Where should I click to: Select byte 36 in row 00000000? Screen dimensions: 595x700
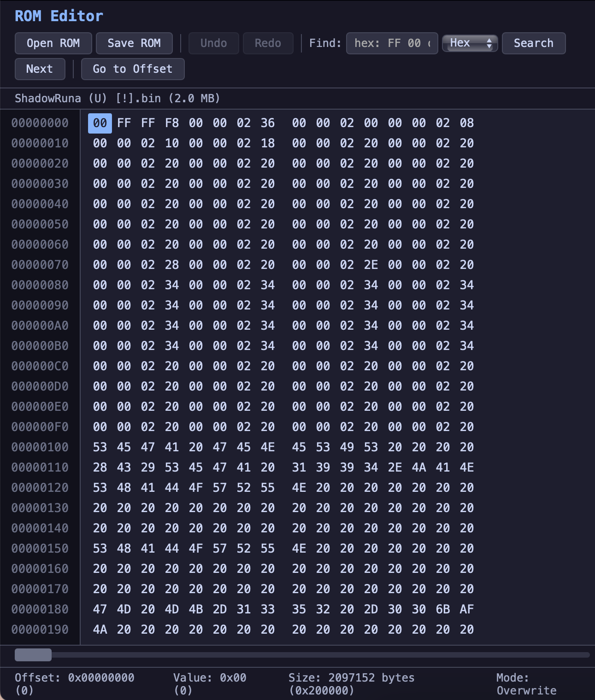268,123
